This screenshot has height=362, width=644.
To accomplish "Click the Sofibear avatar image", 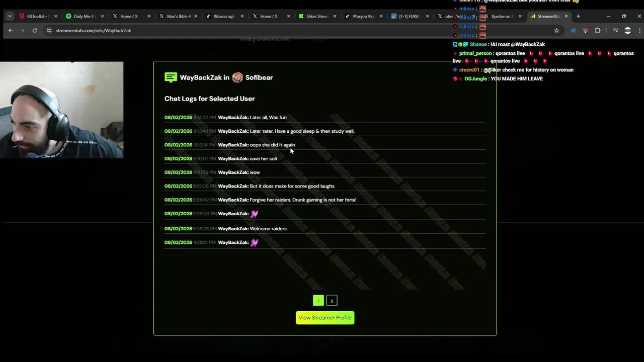I will coord(237,77).
